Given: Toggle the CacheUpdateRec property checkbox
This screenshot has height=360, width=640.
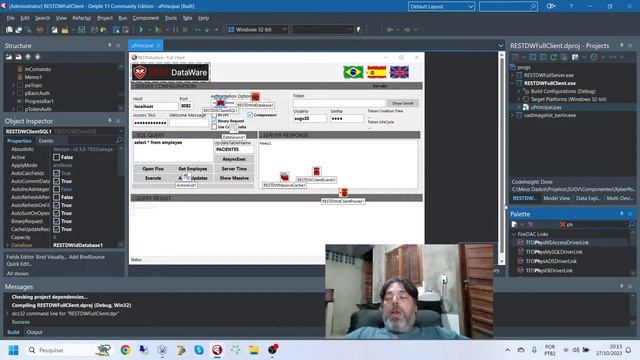Looking at the screenshot, I should click(x=56, y=229).
